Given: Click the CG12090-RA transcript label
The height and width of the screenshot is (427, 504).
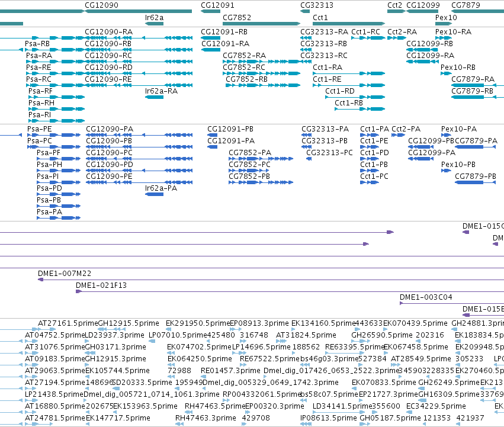Looking at the screenshot, I should 108,32.
